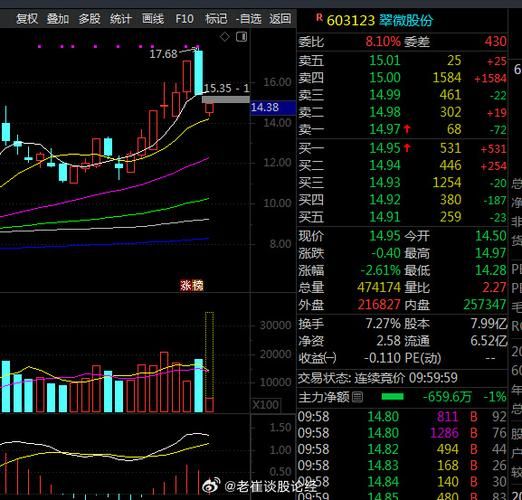This screenshot has width=522, height=500.
Task: Click the 量比 value 2.27
Action: coord(494,287)
